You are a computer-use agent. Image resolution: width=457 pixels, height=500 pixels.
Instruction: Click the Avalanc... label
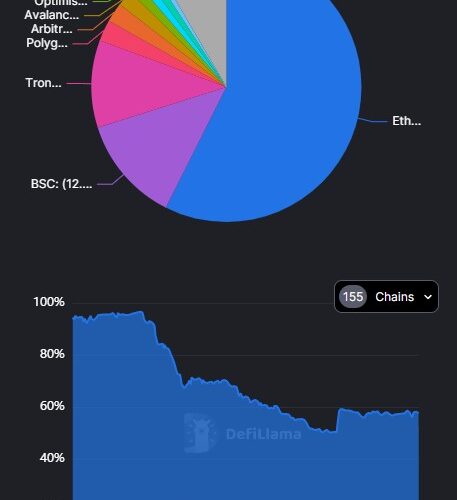pos(52,15)
